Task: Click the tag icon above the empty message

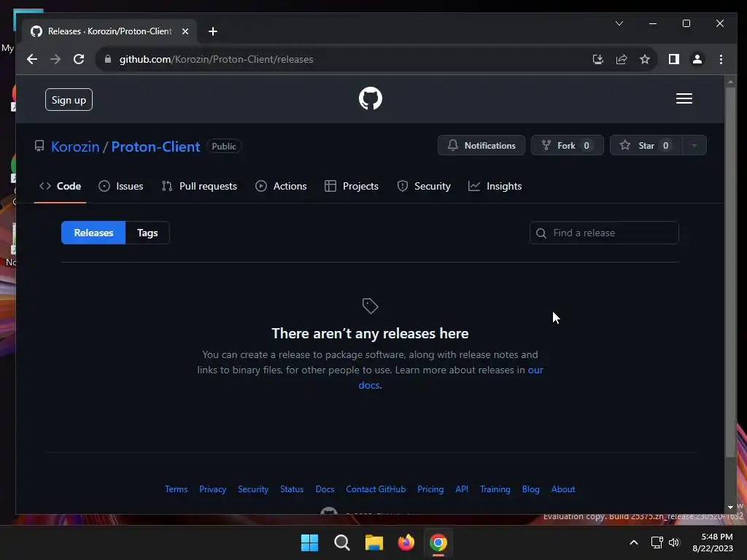Action: tap(370, 306)
